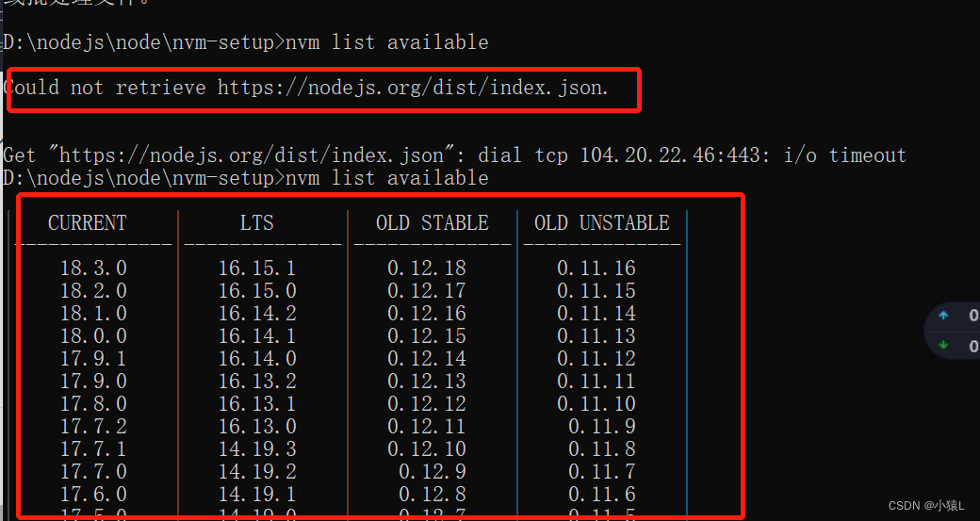Click old stable version 0.12.12
The width and height of the screenshot is (980, 521).
427,403
